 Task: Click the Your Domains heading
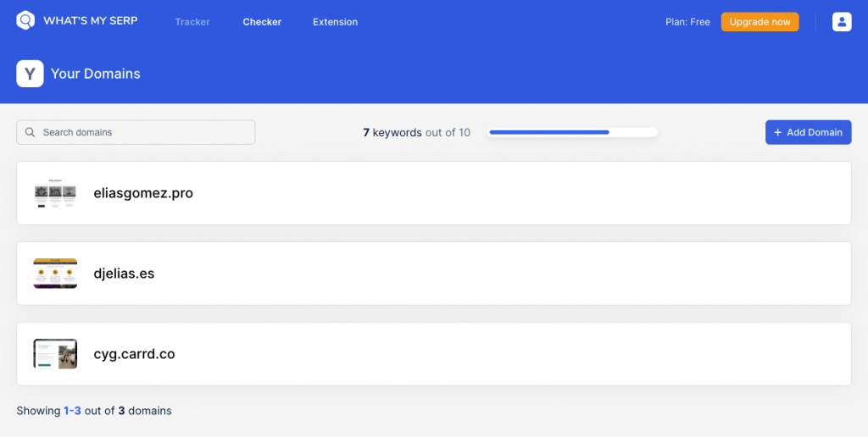(x=96, y=74)
